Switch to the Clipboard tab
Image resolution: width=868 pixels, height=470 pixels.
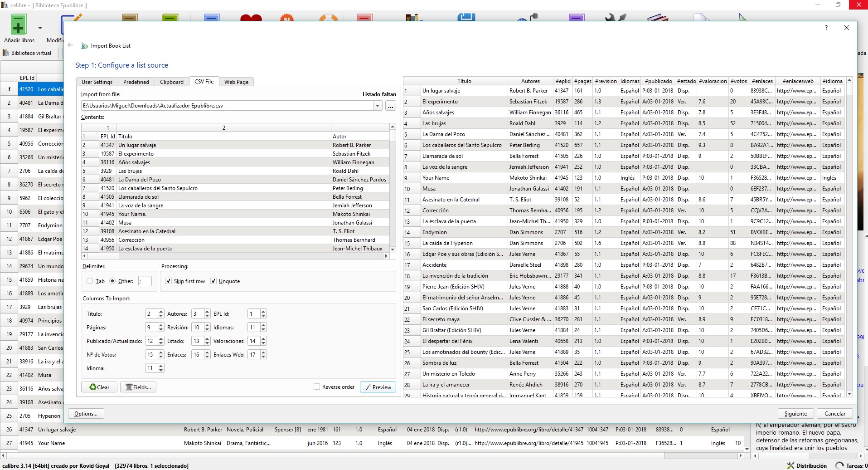point(172,82)
